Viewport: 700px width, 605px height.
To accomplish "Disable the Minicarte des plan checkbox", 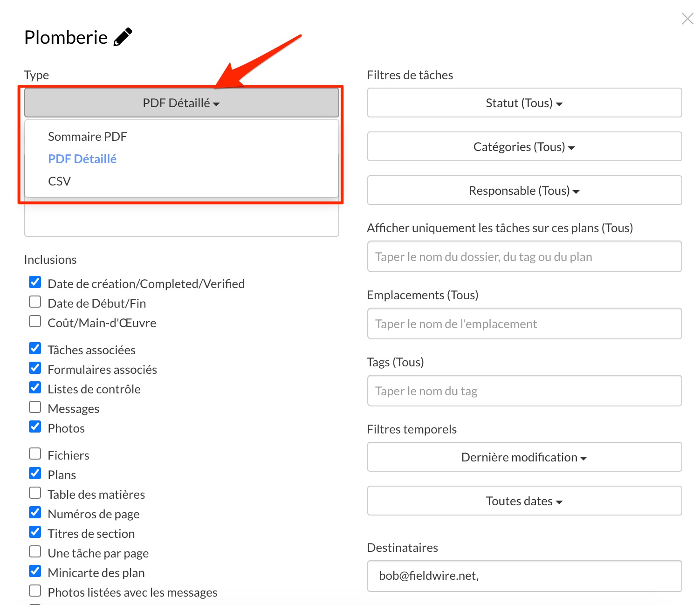I will point(35,571).
